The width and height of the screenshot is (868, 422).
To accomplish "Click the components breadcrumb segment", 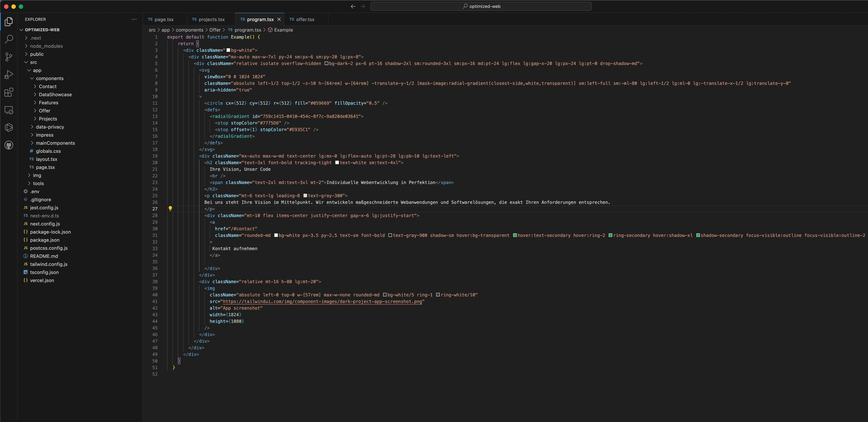I will (x=189, y=30).
